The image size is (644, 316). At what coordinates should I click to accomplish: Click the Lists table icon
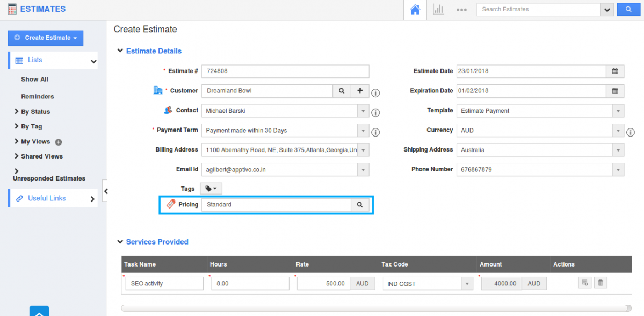point(19,60)
